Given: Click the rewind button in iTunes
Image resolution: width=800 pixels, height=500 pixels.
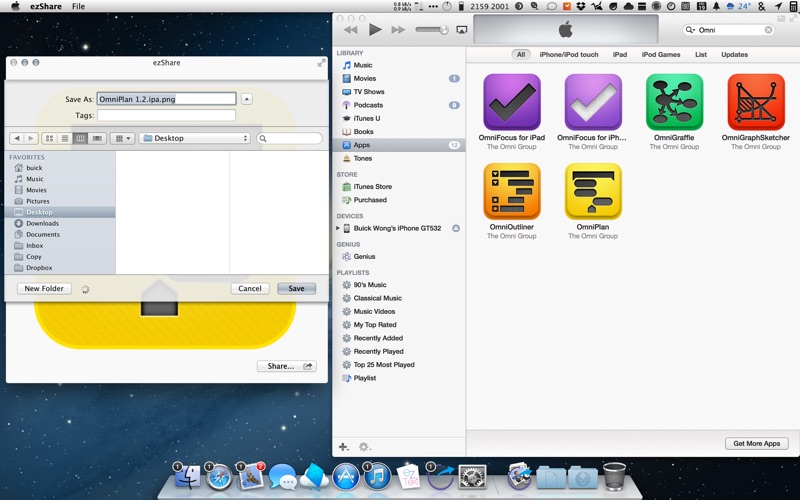Looking at the screenshot, I should pos(351,30).
